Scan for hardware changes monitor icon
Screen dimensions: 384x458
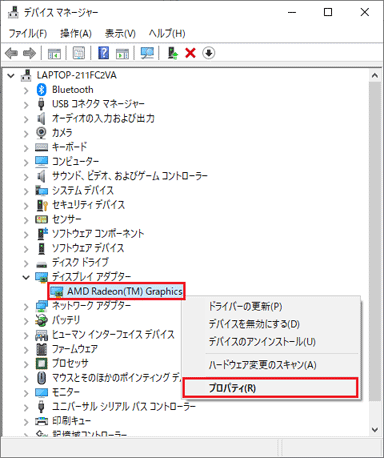pos(147,53)
